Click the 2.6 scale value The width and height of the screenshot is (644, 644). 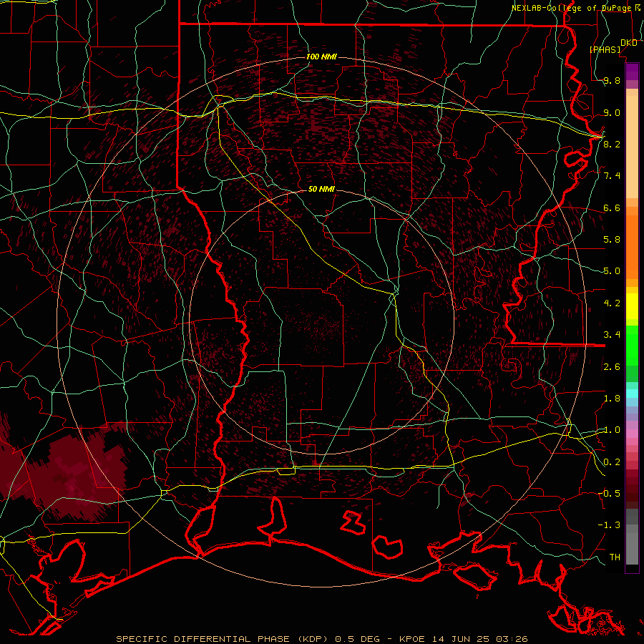(612, 367)
